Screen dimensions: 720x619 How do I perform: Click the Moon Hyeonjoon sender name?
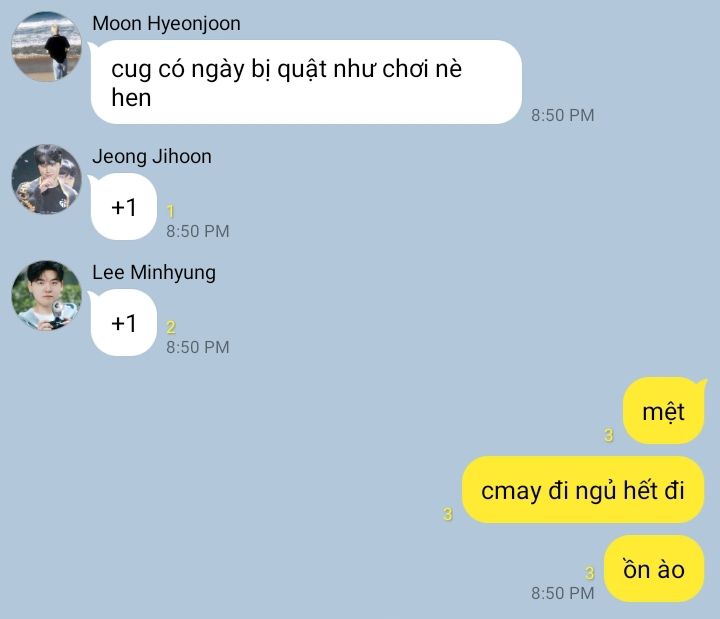pyautogui.click(x=166, y=23)
